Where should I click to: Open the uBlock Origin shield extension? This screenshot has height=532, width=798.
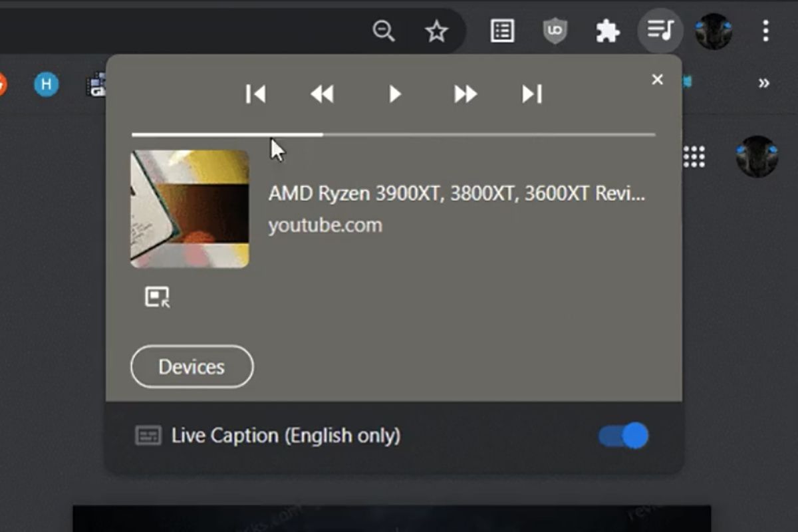[x=555, y=31]
